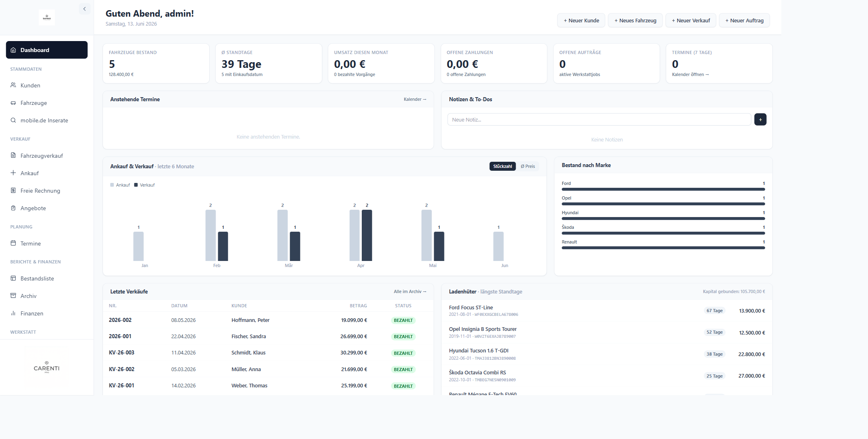Viewport: 868px width, 439px height.
Task: Select sale number 2026-001
Action: coord(120,337)
